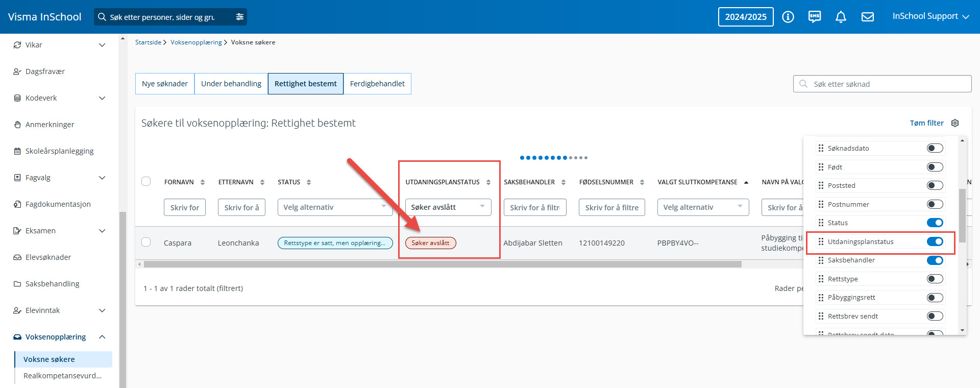Enable Påbyggingsrett column toggle

[x=935, y=298]
